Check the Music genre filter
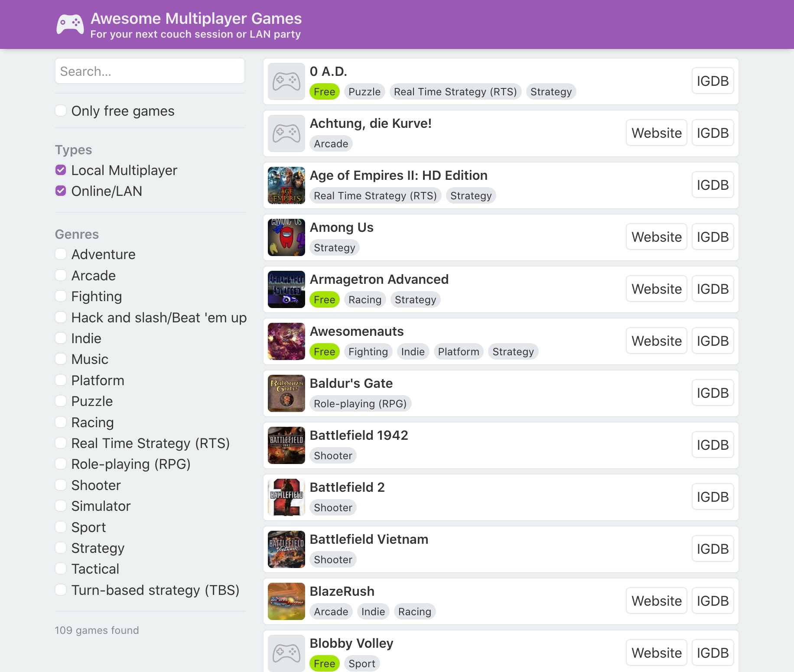Image resolution: width=794 pixels, height=672 pixels. 61,359
